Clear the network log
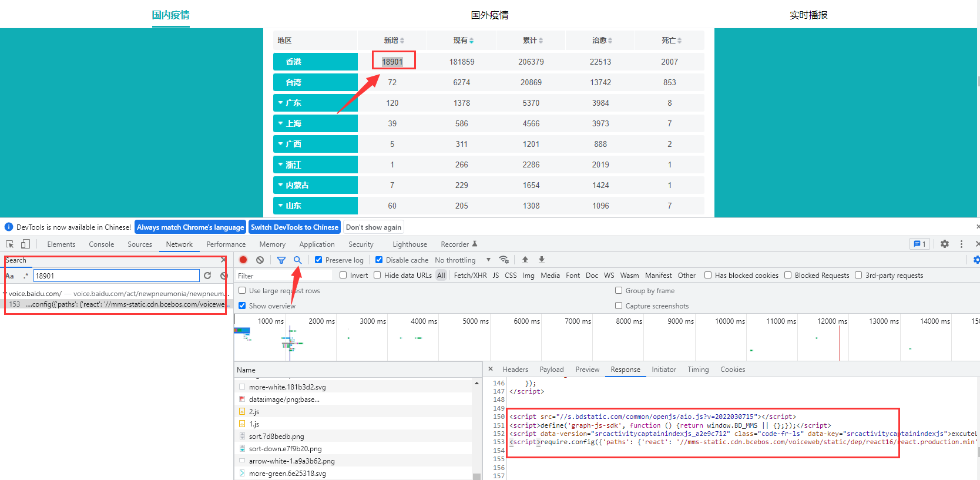980x480 pixels. pyautogui.click(x=260, y=260)
